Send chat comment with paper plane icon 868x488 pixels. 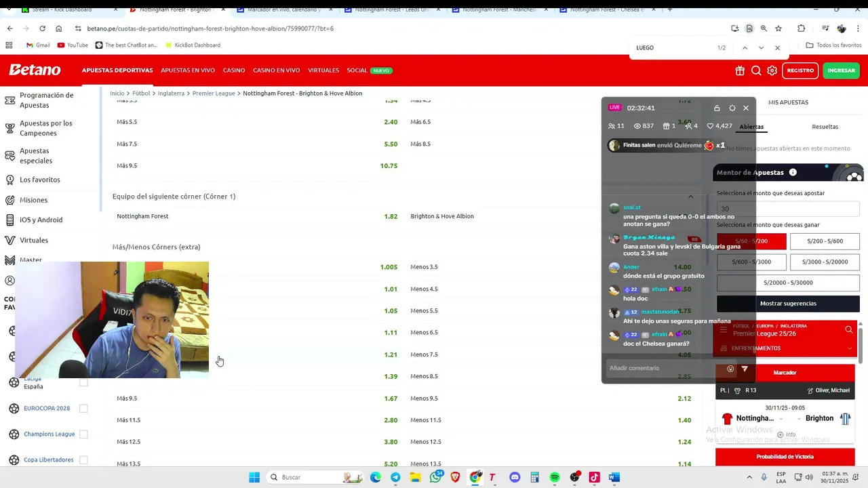coord(745,369)
